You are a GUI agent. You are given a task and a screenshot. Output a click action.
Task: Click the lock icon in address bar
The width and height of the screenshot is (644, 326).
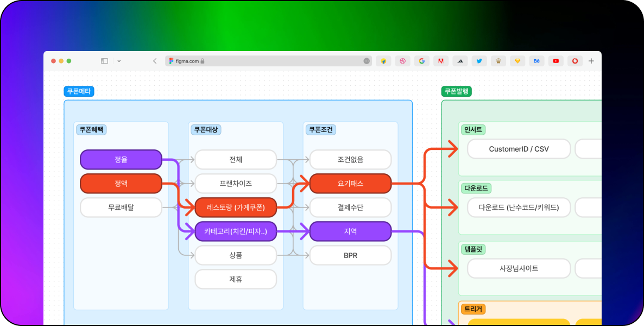tap(203, 61)
